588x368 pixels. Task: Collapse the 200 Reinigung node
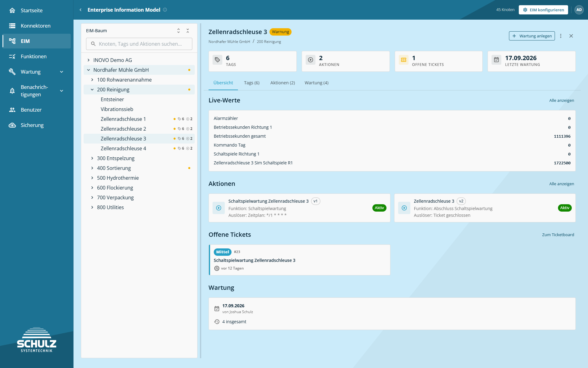92,90
